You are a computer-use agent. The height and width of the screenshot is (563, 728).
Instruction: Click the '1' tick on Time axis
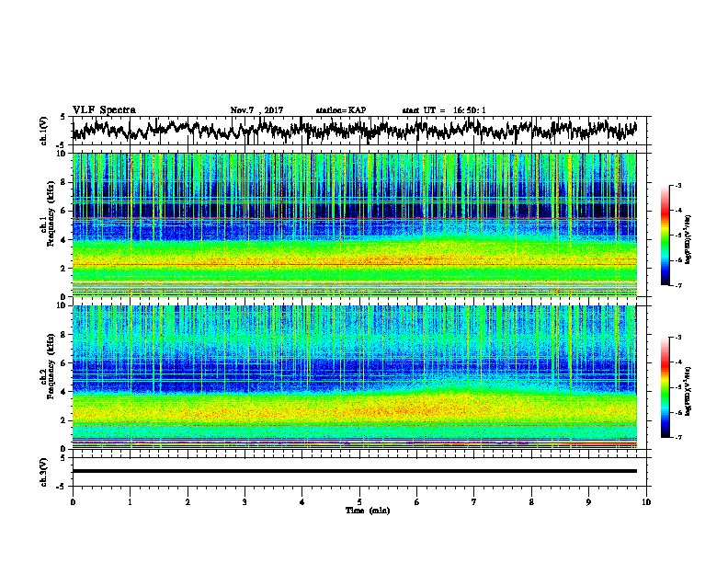[130, 502]
